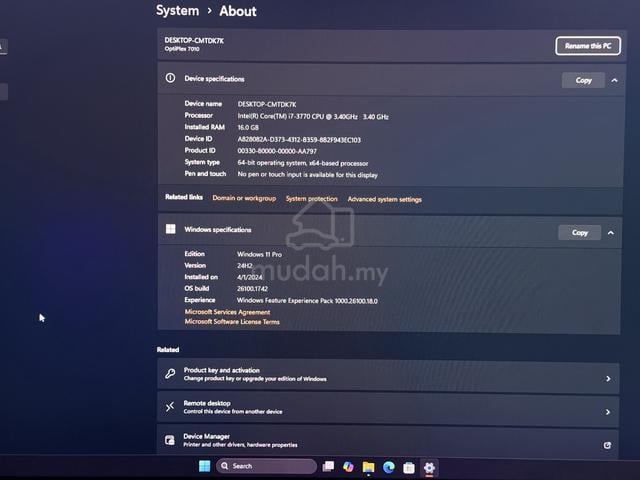Click the Device Manager icon
This screenshot has height=480, width=640.
pos(169,440)
